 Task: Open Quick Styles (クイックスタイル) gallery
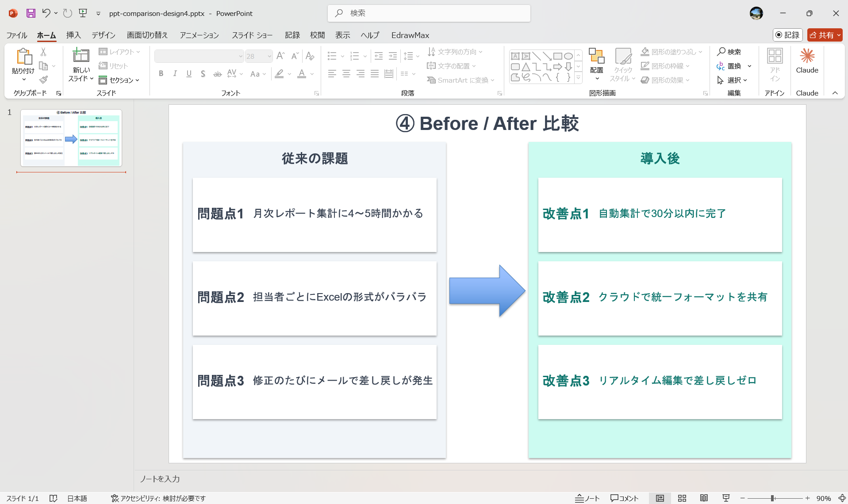click(623, 64)
